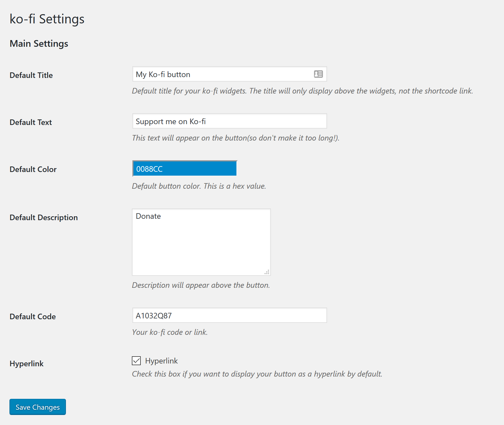Click the help text 'This text will appear on the button'
This screenshot has height=425, width=504.
click(x=236, y=138)
